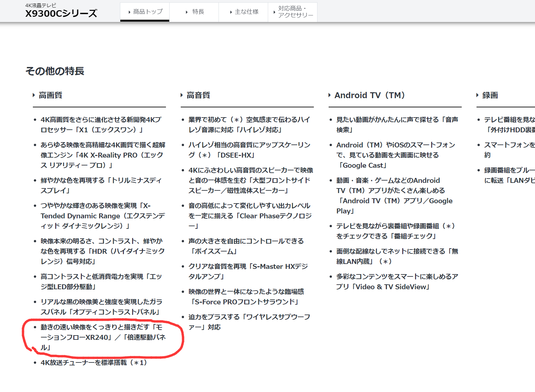Expand the 高音質 section heading
Viewport: 535px width, 392px height.
click(198, 95)
